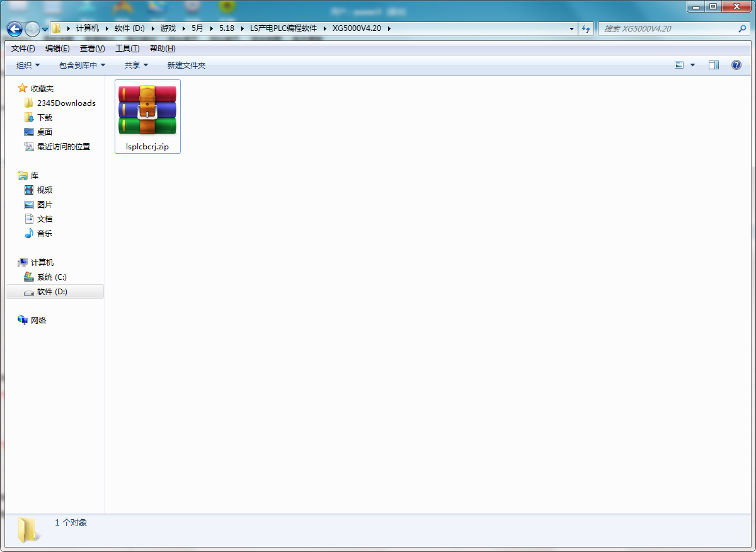Open the 共享 dropdown menu
This screenshot has height=552, width=756.
point(136,65)
